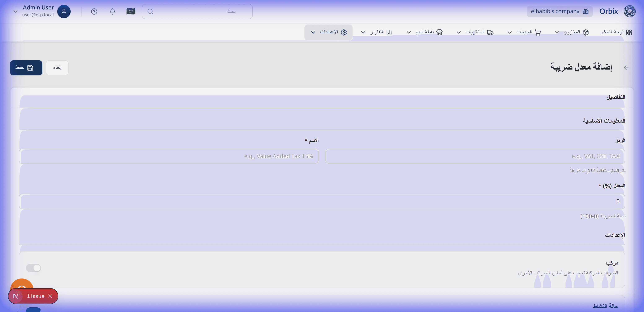Click the حفظ save button
This screenshot has width=644, height=312.
26,68
